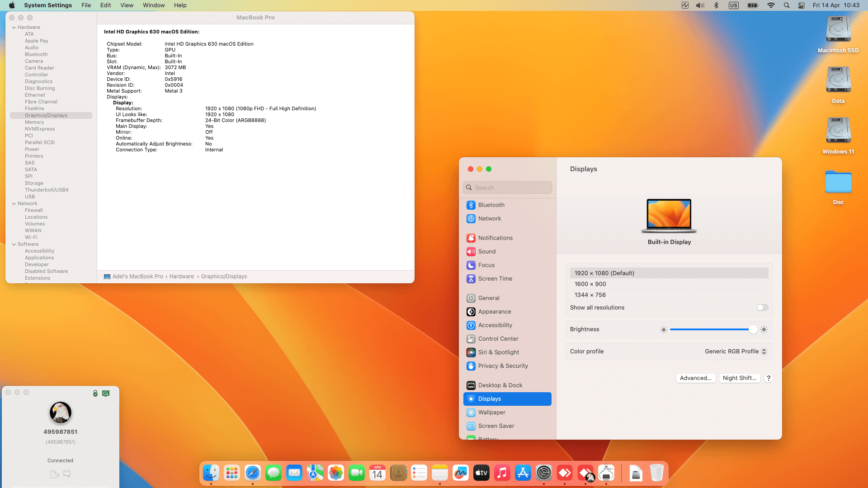
Task: Open the Window menu
Action: (x=154, y=5)
